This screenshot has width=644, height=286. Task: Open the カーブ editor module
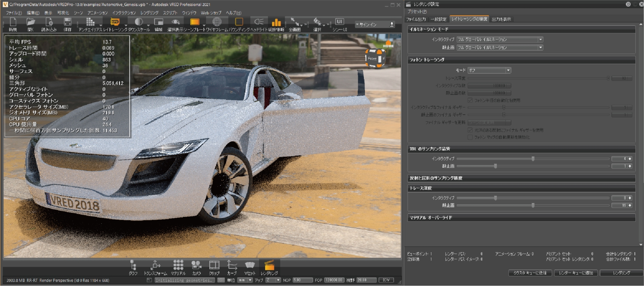pos(232,265)
